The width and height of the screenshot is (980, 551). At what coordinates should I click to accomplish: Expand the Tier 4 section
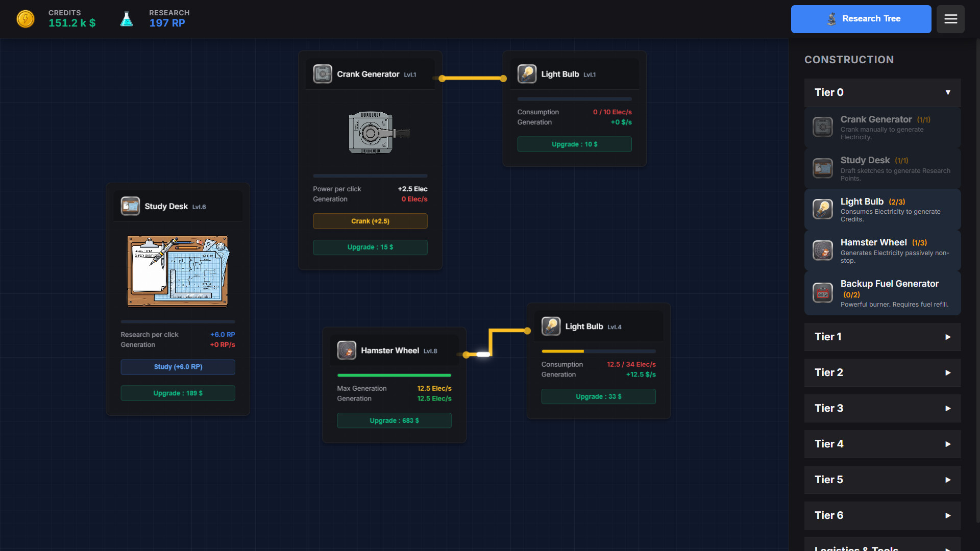(883, 444)
